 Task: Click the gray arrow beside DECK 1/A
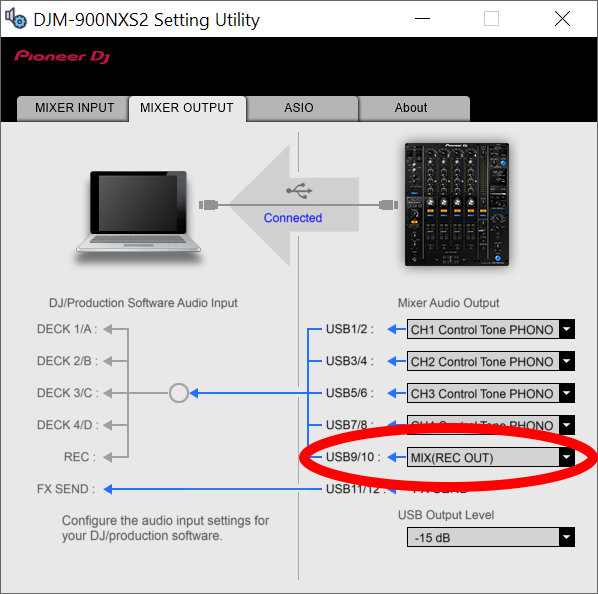click(x=108, y=329)
